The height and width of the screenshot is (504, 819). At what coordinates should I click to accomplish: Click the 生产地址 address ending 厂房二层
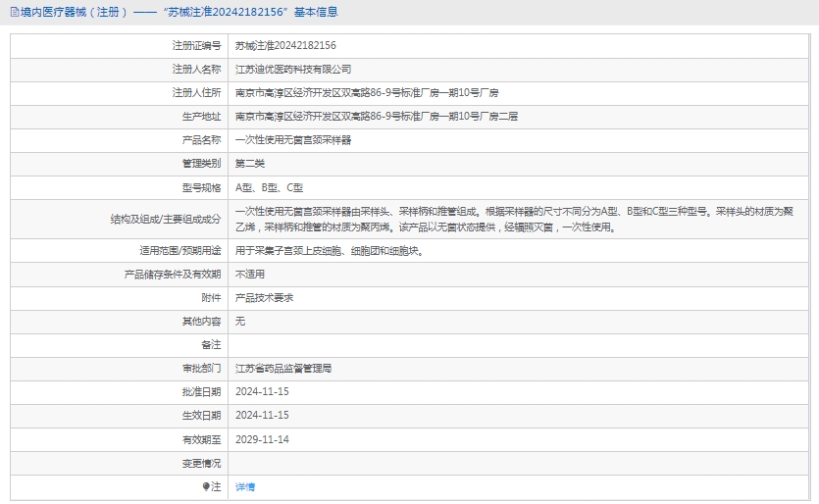pyautogui.click(x=377, y=117)
